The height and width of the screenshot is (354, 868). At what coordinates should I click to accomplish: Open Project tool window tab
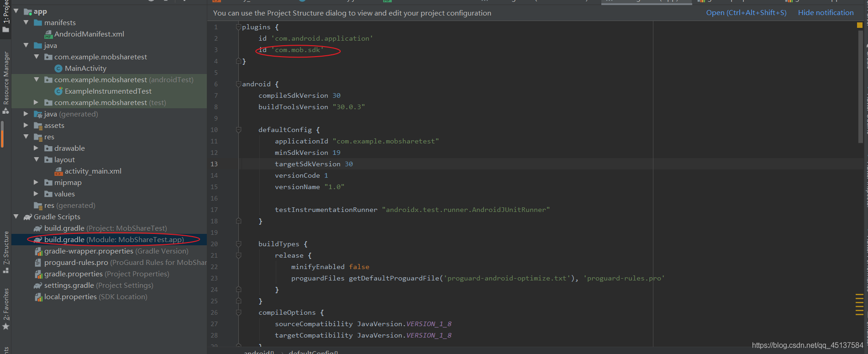(6, 16)
